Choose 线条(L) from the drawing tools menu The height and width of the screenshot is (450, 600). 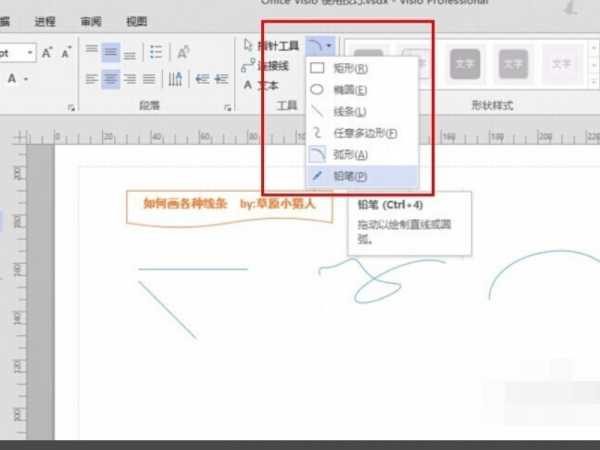(x=362, y=112)
